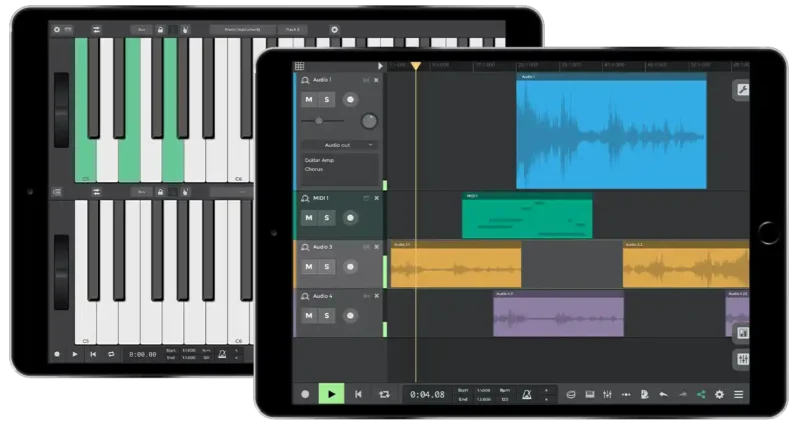Open the Piano instrument selector in back tablet
The image size is (800, 423).
coord(243,30)
